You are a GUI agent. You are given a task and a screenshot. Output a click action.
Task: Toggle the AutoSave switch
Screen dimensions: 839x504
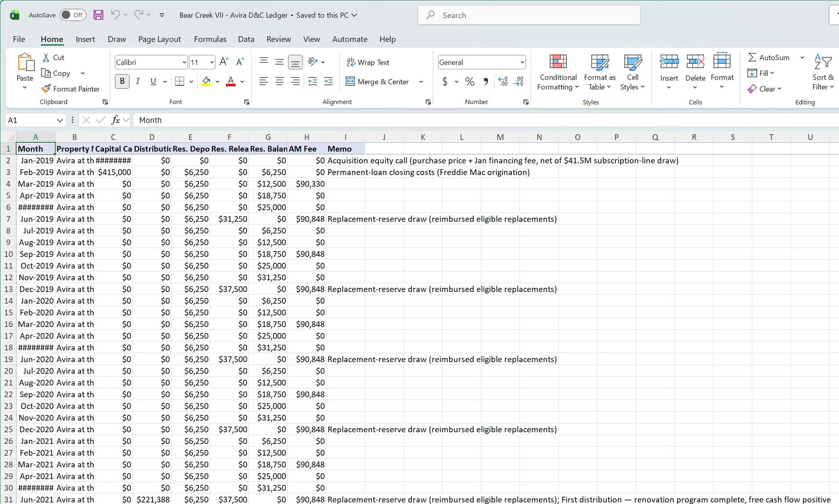(73, 15)
